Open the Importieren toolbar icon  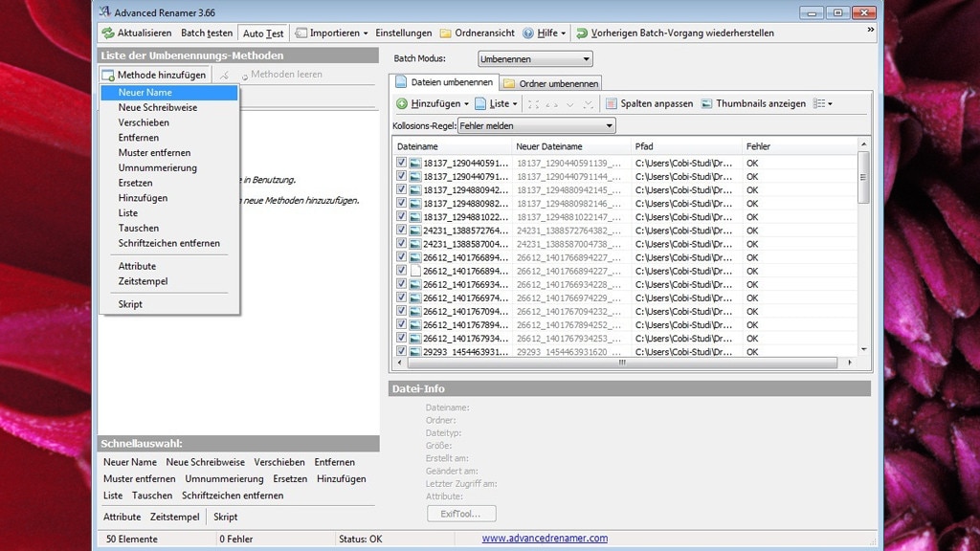point(299,33)
